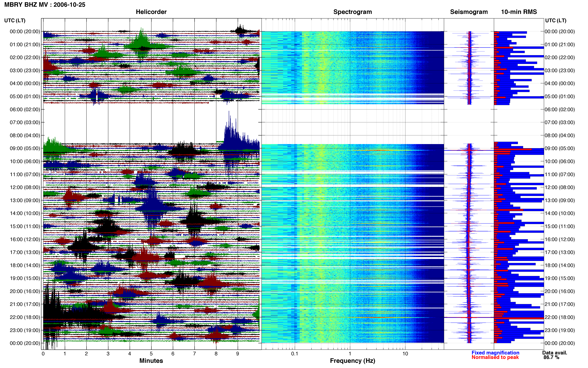Click the right '15:00 (11:00)' time label
Image resolution: width=588 pixels, height=368 pixels.
pyautogui.click(x=560, y=226)
